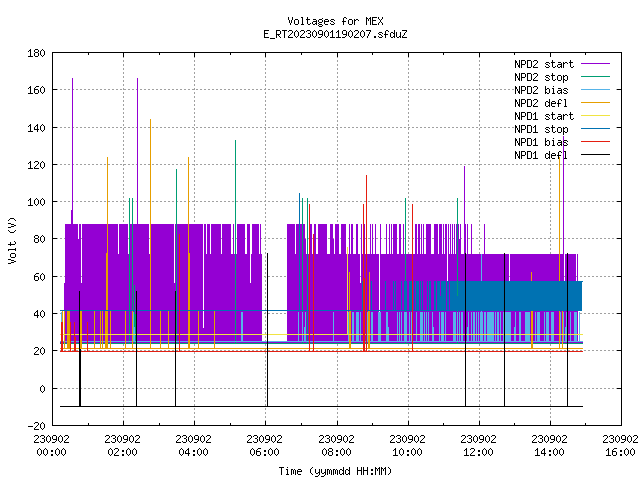Click the 20 y-axis tick label
This screenshot has width=640, height=480.
pyautogui.click(x=39, y=351)
